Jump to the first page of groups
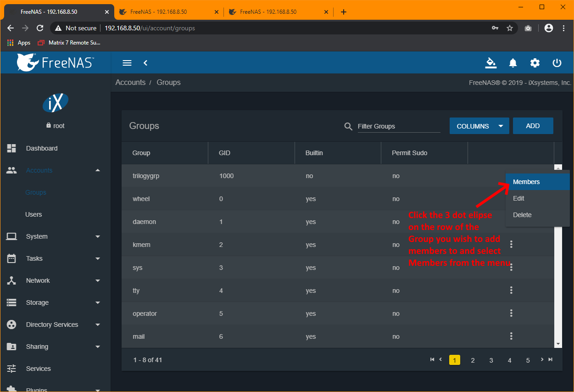The image size is (574, 392). (x=432, y=359)
